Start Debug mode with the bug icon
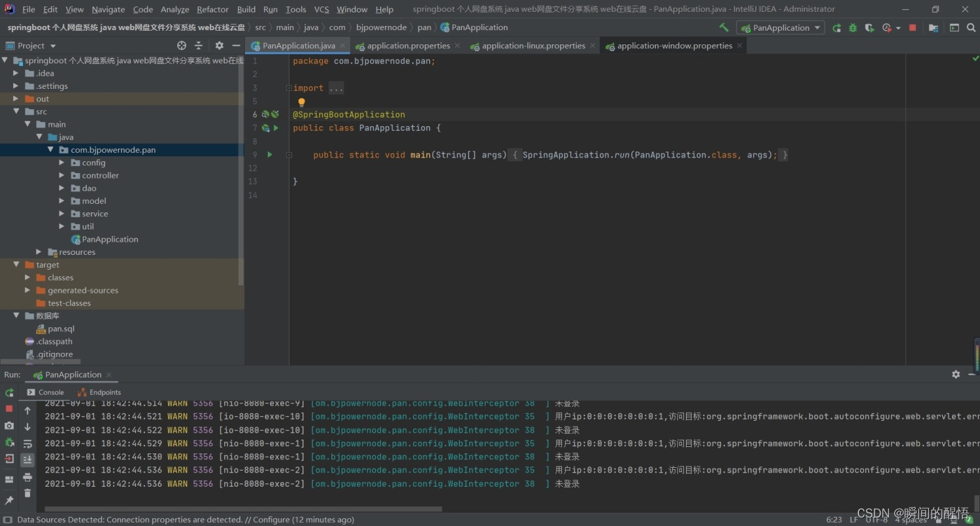This screenshot has height=526, width=980. 853,27
